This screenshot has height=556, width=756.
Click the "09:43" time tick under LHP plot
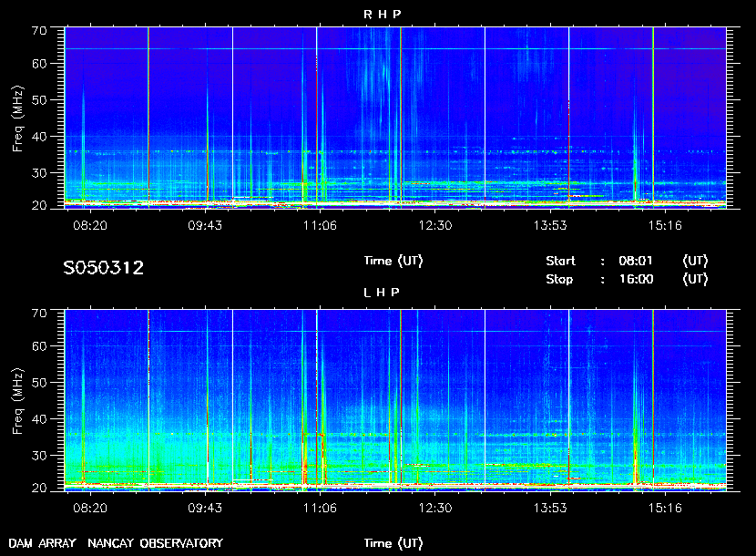(205, 508)
